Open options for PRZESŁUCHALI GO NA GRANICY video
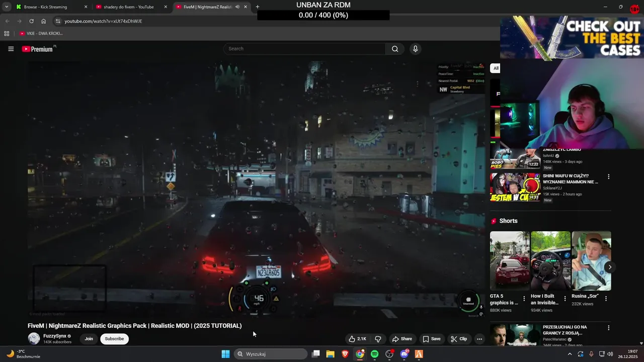Viewport: 644px width, 362px height. 609,328
